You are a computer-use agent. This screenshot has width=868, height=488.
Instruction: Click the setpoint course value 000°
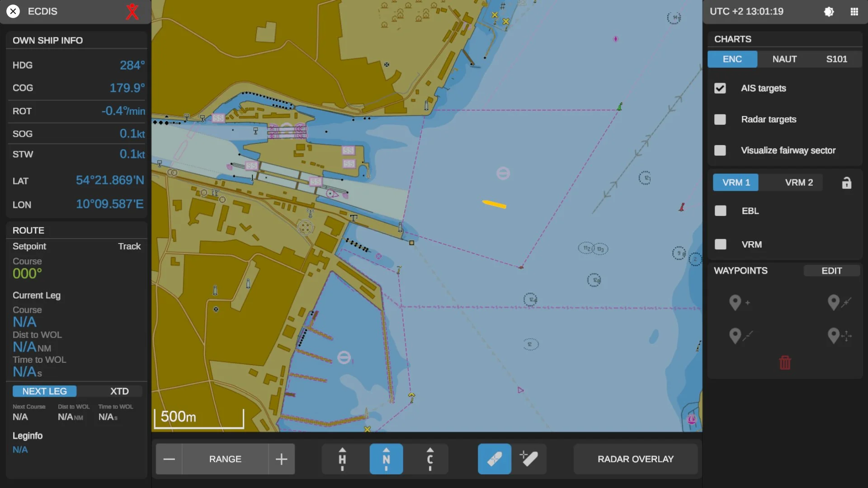27,274
